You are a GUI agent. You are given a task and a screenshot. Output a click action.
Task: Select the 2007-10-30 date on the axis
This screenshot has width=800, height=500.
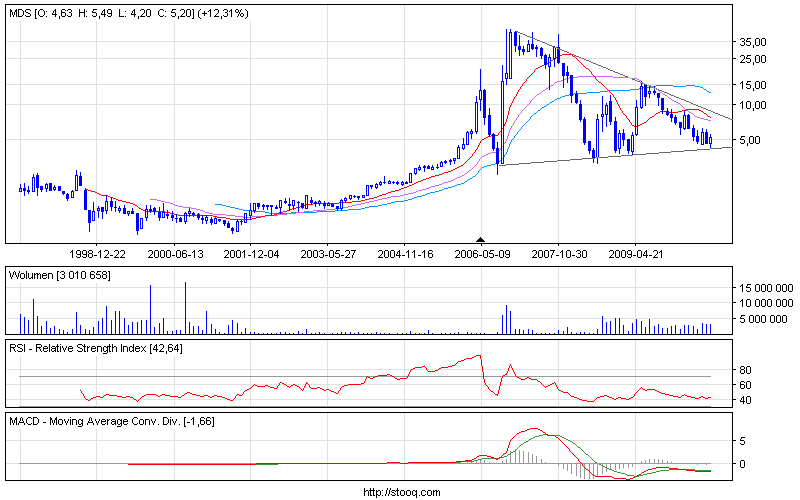tap(560, 254)
